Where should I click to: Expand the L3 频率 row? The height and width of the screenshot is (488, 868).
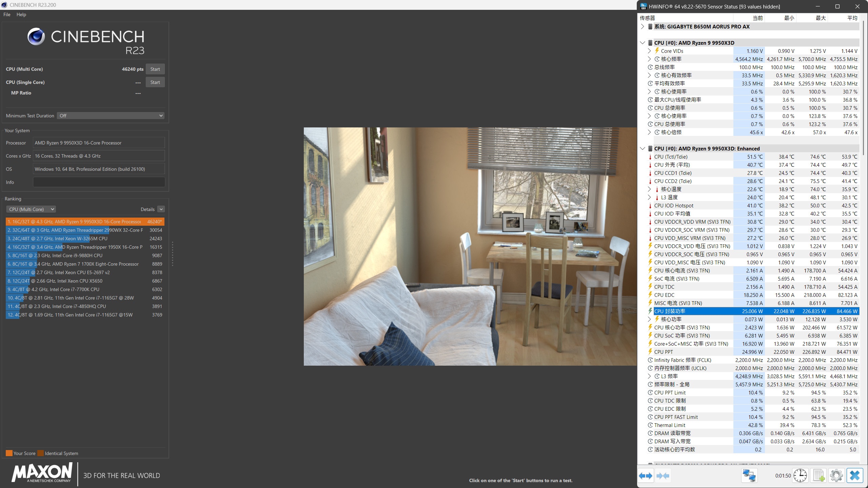(x=649, y=376)
